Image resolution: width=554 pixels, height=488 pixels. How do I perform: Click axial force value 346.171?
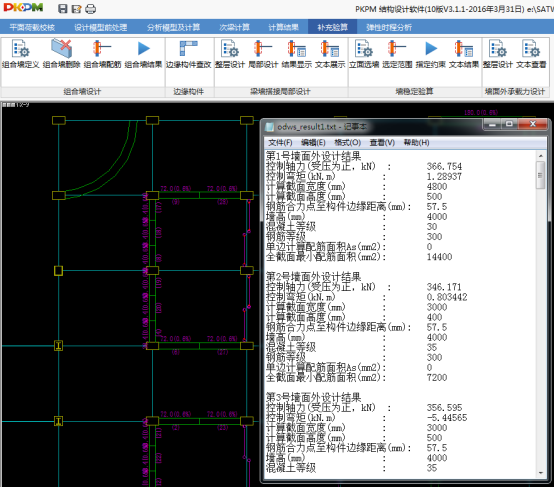[444, 287]
